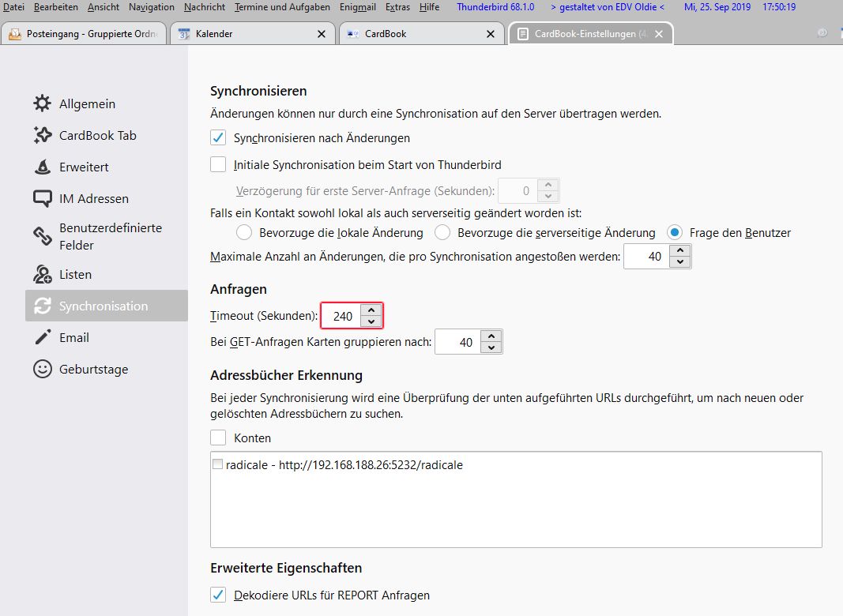Close the Kalender tab

tap(322, 34)
